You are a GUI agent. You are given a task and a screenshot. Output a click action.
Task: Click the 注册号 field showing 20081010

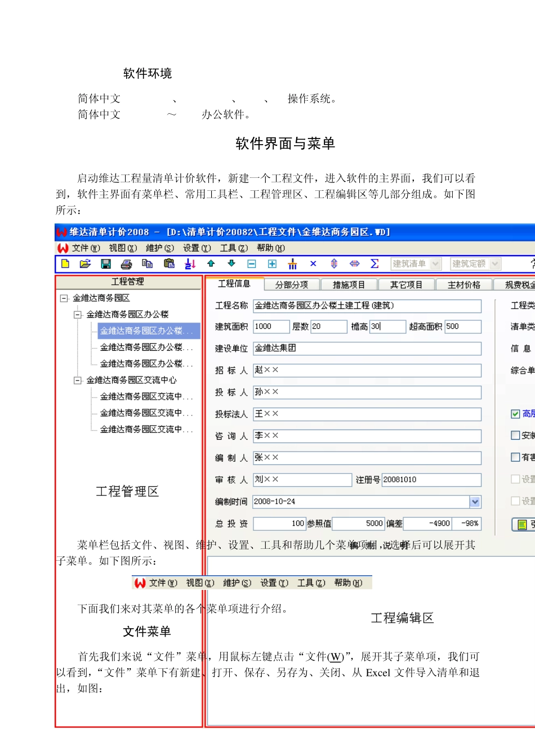432,480
